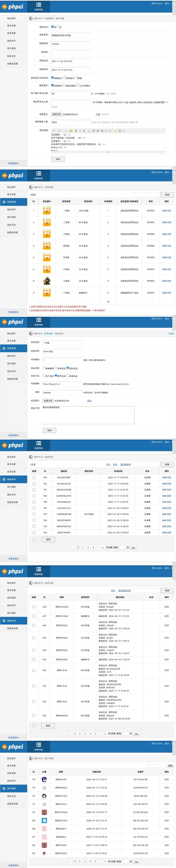Select 实物奖品 as 奖品类型

(56, 368)
